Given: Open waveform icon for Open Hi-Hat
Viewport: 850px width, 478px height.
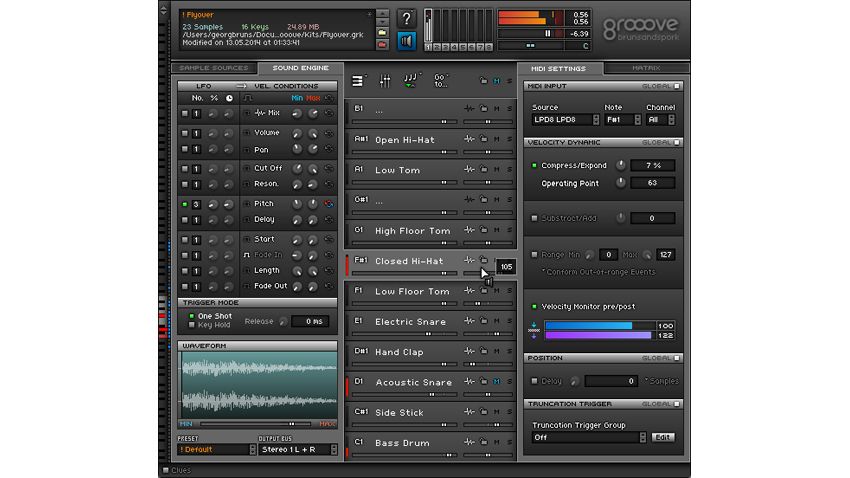Looking at the screenshot, I should pyautogui.click(x=469, y=139).
